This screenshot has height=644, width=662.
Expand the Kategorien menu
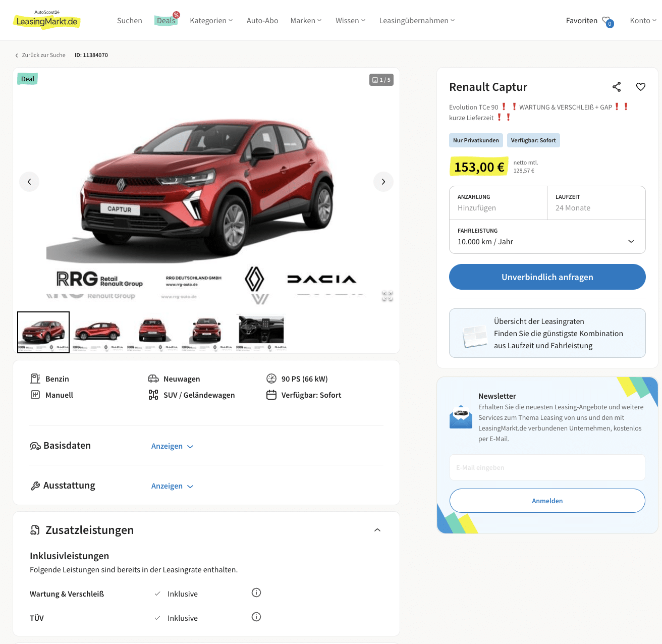(x=211, y=21)
